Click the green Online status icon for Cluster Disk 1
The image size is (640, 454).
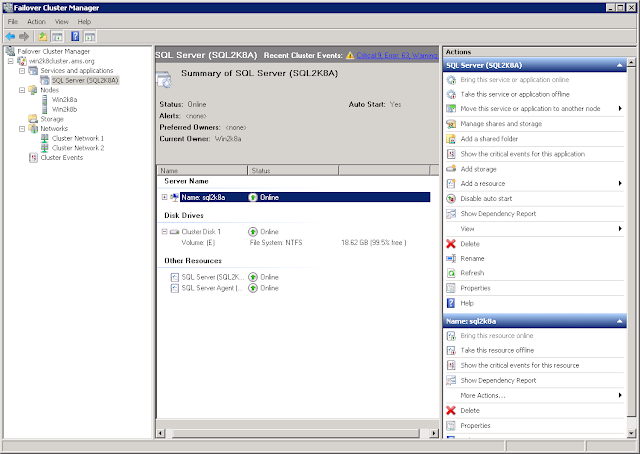(253, 232)
